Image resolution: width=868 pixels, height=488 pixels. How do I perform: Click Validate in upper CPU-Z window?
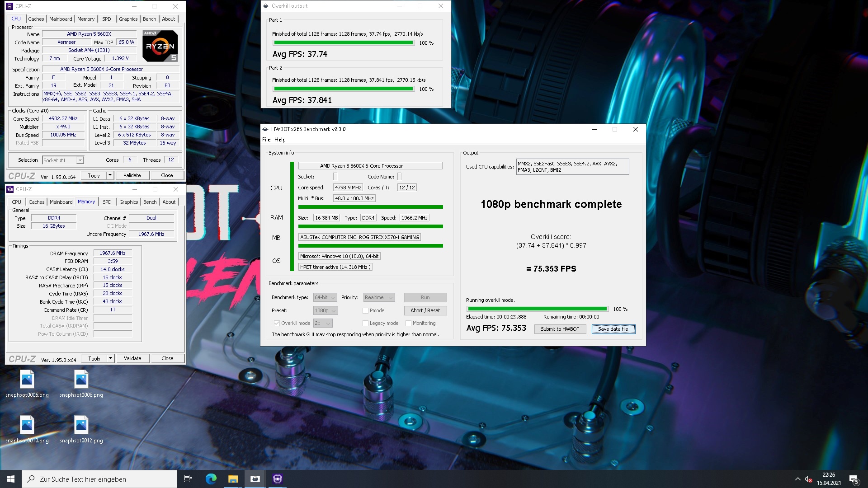(x=132, y=175)
